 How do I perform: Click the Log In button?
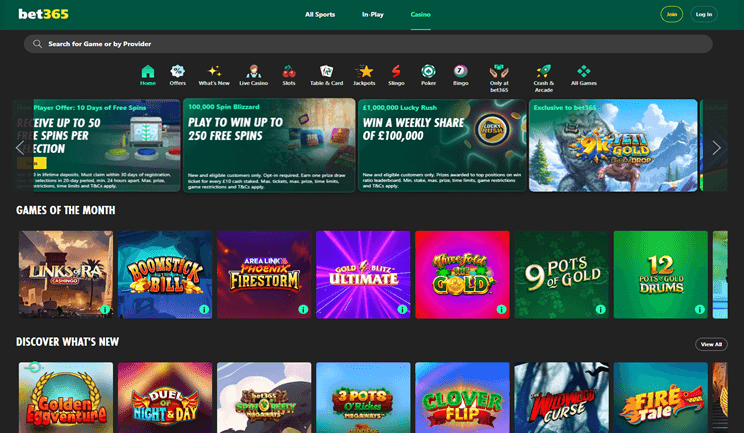704,14
